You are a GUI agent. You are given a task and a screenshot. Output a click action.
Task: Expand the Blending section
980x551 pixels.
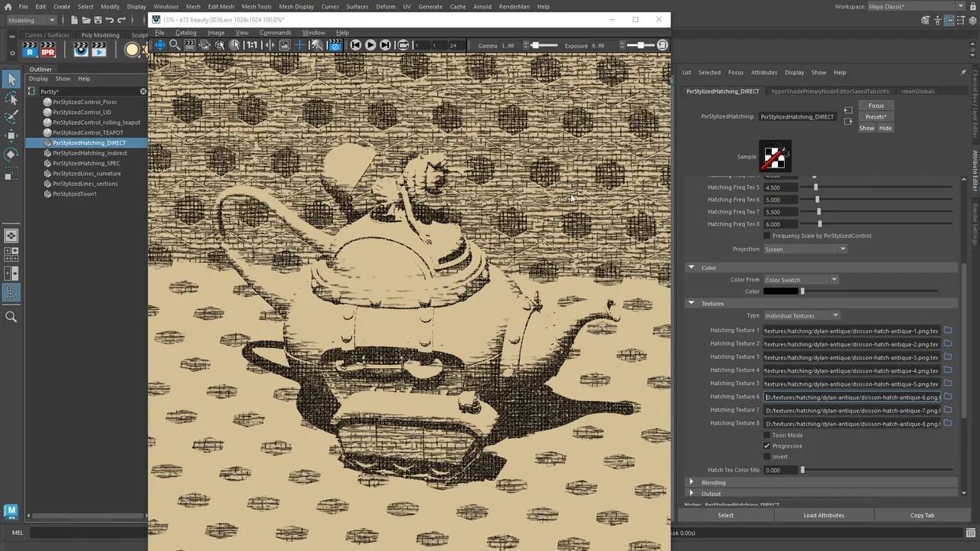point(691,482)
